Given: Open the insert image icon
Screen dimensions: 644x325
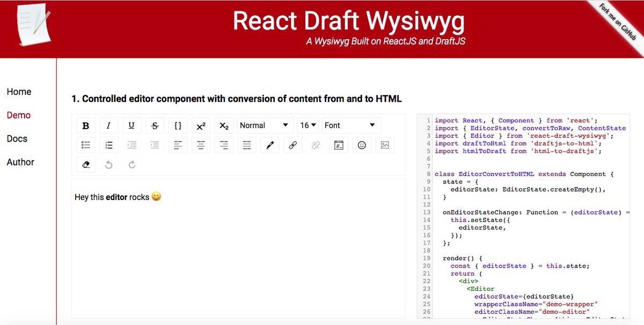Looking at the screenshot, I should (385, 145).
